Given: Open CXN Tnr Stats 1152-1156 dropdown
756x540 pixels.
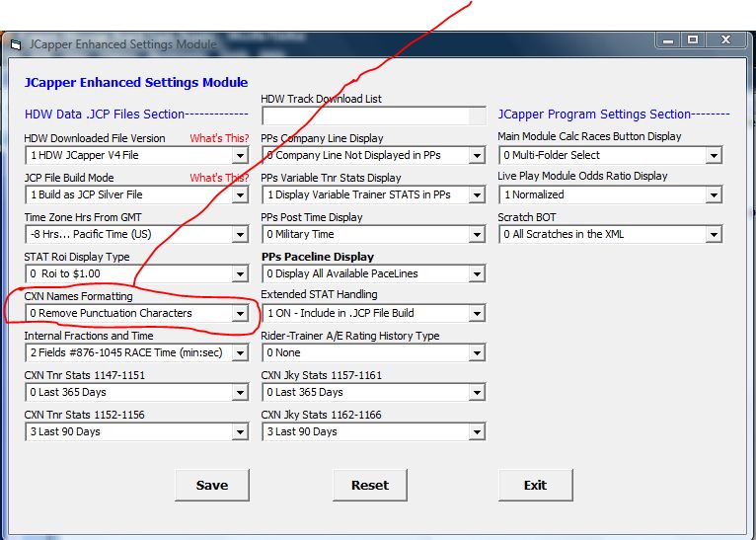Looking at the screenshot, I should coord(240,432).
